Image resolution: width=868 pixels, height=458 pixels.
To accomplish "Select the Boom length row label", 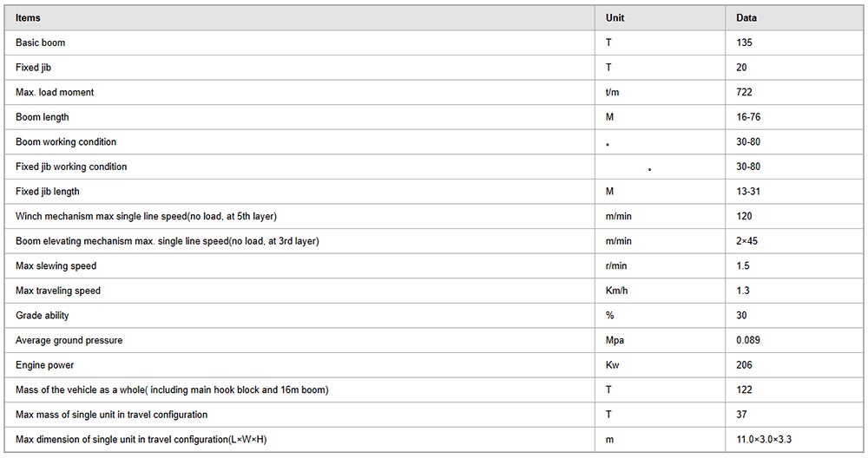I will coord(42,117).
